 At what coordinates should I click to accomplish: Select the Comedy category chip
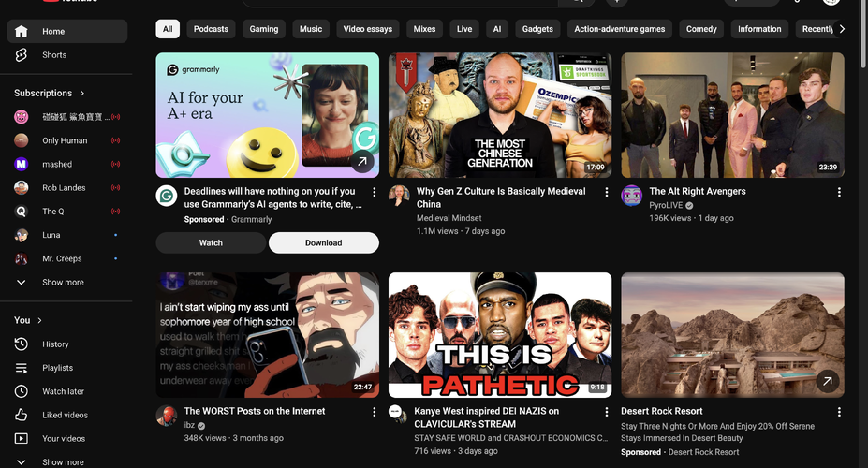tap(701, 29)
